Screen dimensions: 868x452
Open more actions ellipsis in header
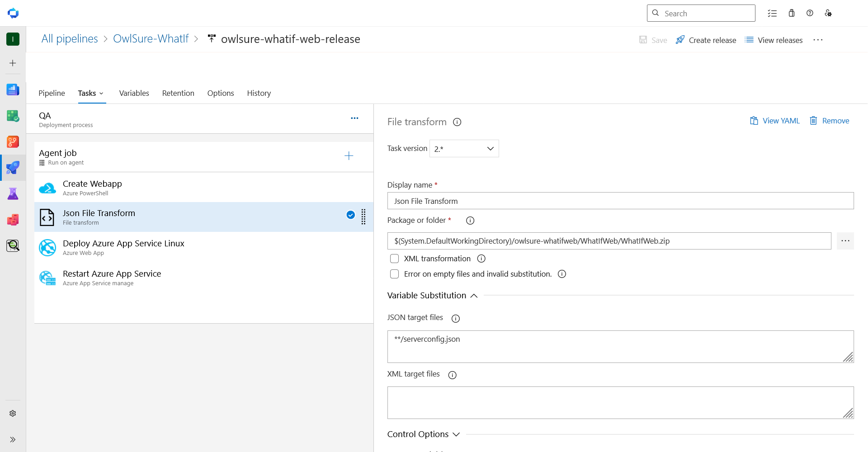pyautogui.click(x=818, y=40)
